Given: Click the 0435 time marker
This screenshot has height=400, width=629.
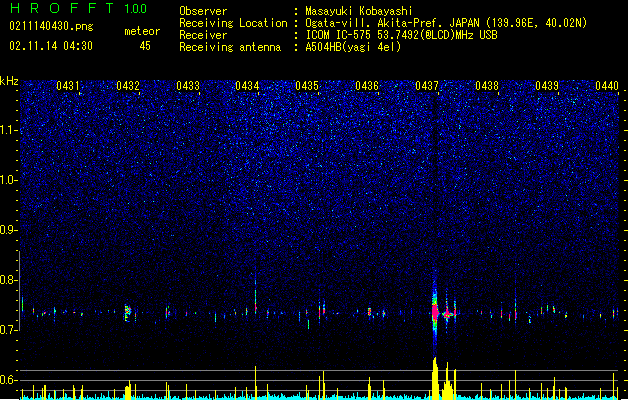Looking at the screenshot, I should [307, 86].
